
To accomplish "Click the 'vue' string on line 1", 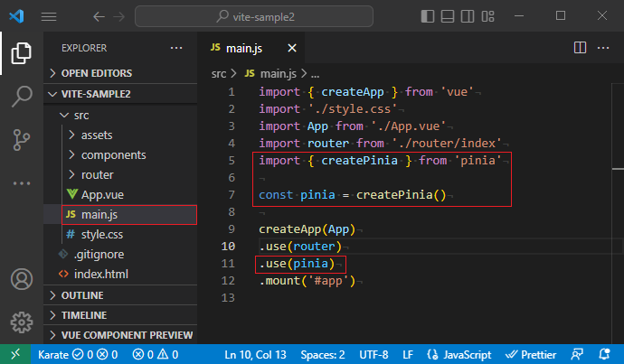I will [x=457, y=92].
